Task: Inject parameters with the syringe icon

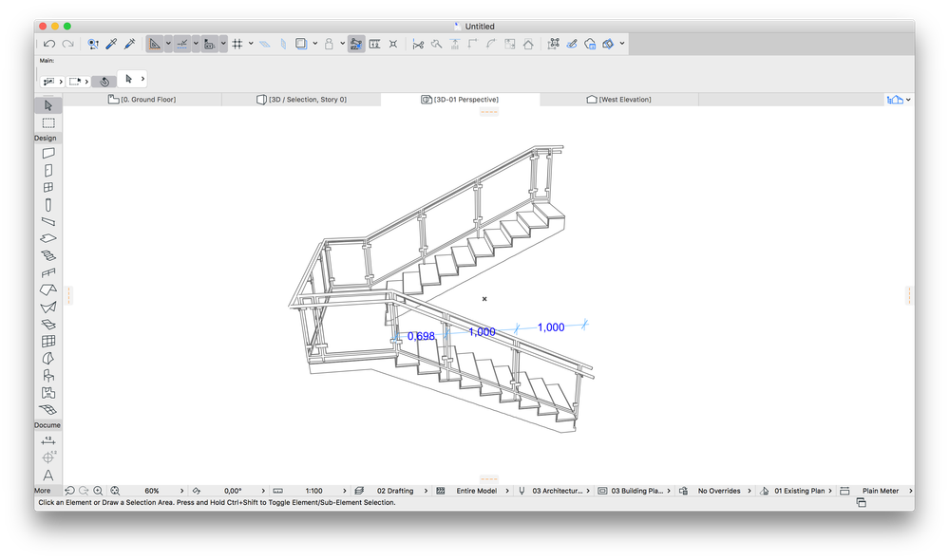Action: click(129, 44)
